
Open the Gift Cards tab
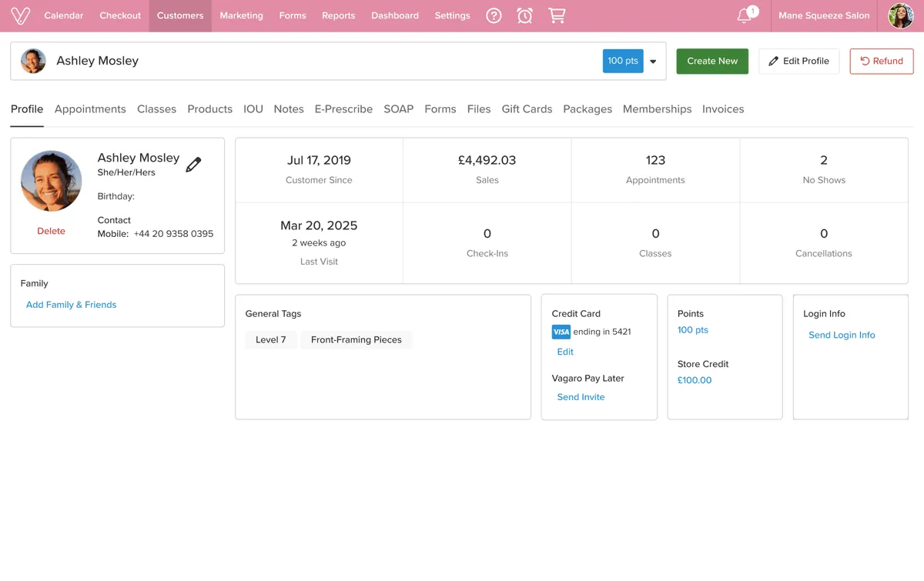click(x=527, y=109)
